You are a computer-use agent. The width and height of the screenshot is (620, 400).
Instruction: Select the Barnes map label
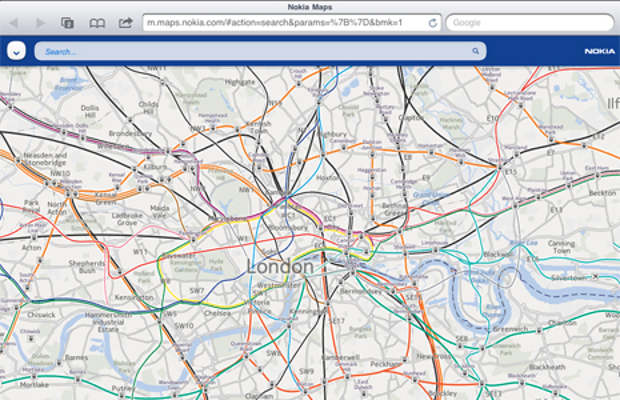click(x=76, y=357)
